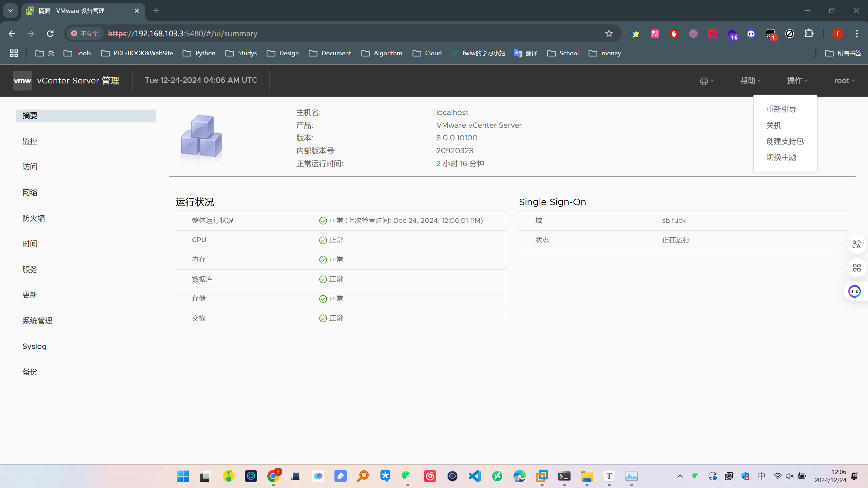Open the terminal icon on taskbar
Image resolution: width=868 pixels, height=488 pixels.
564,476
